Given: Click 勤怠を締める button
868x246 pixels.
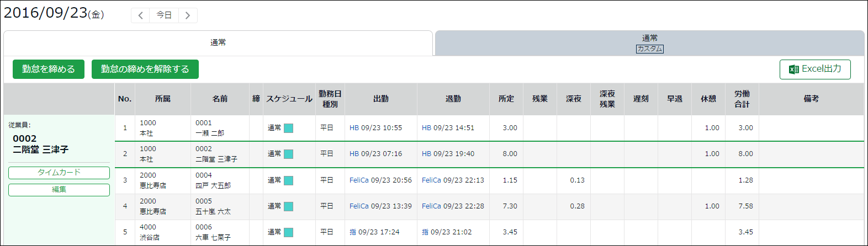Looking at the screenshot, I should pos(49,69).
